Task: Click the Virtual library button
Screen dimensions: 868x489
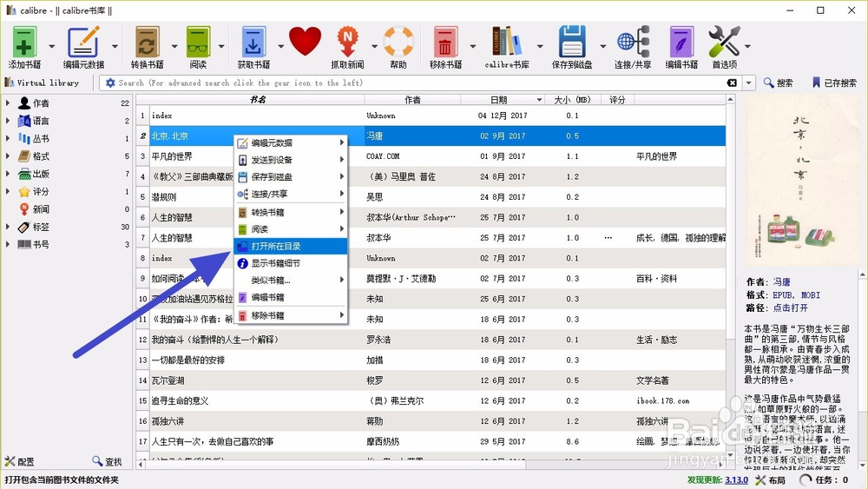Action: tap(42, 83)
